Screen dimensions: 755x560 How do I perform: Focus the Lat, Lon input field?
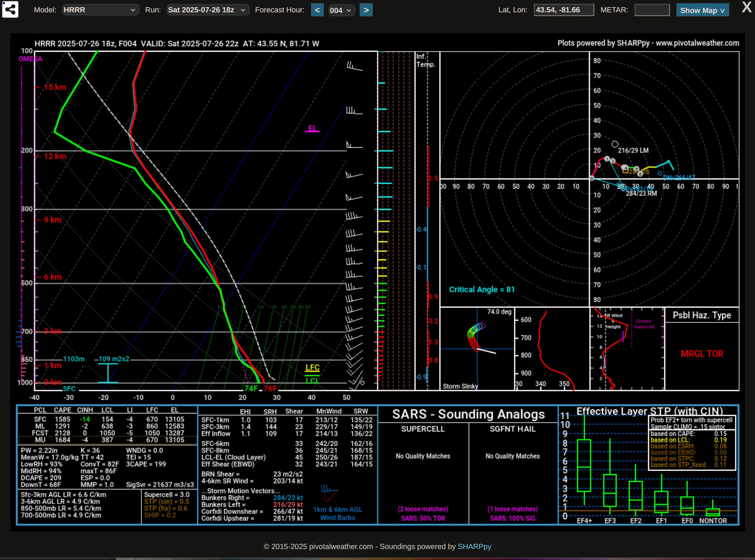[563, 10]
